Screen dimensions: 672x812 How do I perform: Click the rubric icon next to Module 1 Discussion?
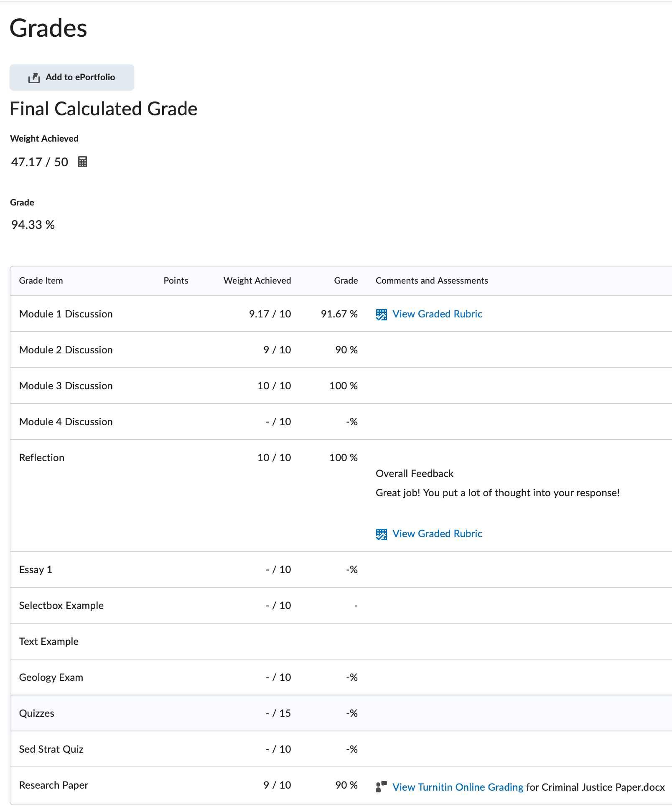(x=381, y=314)
